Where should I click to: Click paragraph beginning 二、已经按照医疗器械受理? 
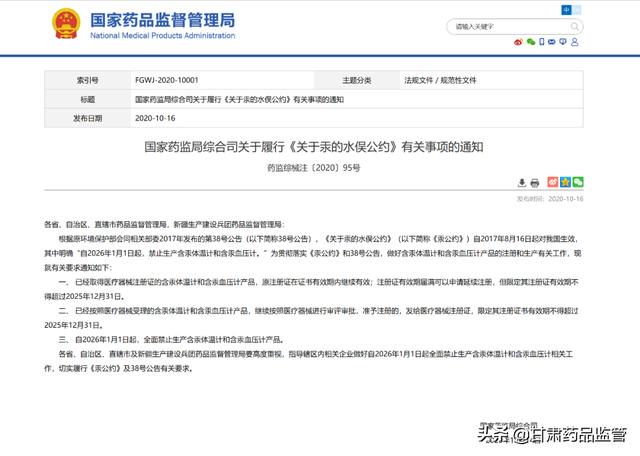pos(312,318)
